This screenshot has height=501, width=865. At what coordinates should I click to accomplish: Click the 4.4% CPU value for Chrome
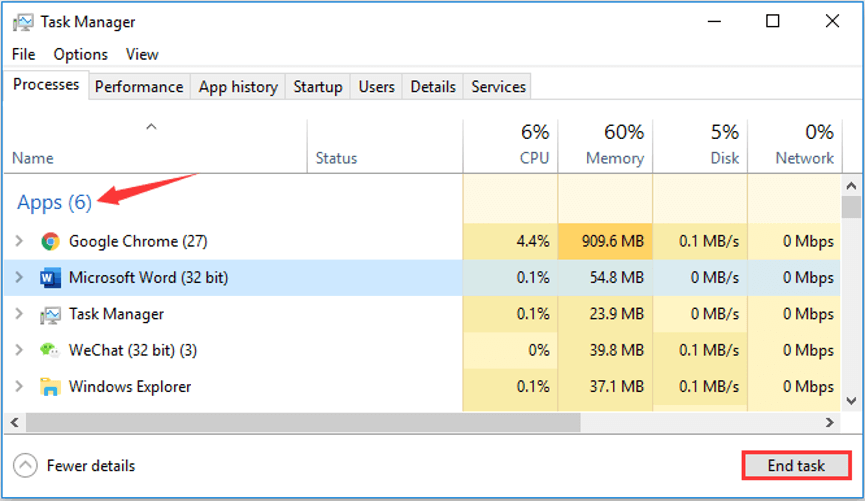(533, 242)
